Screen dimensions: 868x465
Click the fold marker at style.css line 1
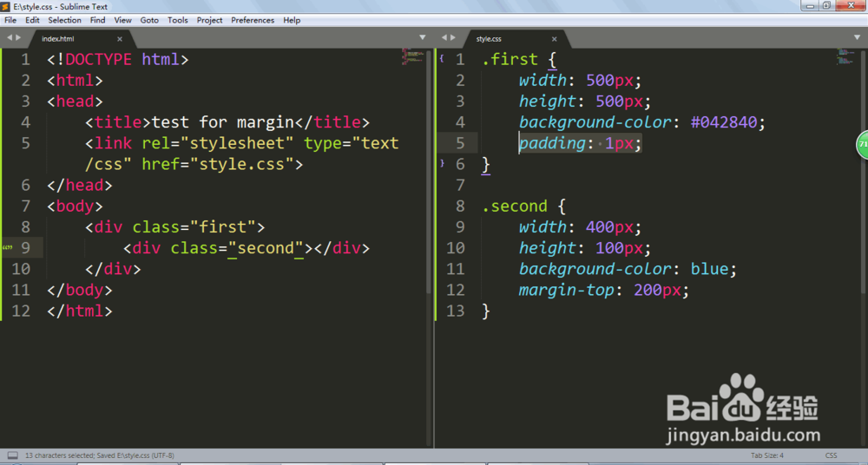coord(442,57)
